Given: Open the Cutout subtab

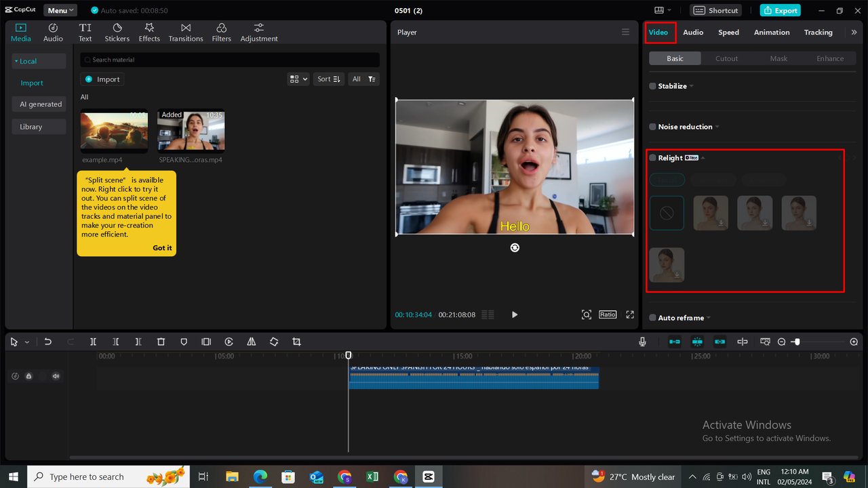Looking at the screenshot, I should point(726,58).
